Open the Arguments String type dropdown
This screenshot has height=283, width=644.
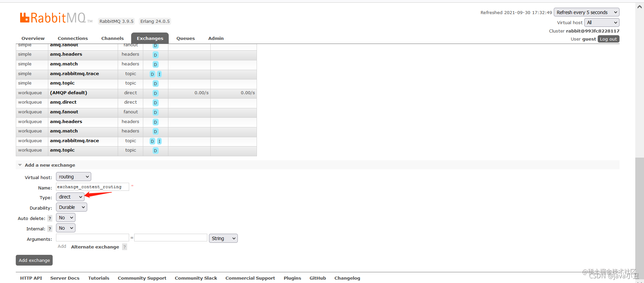point(223,238)
